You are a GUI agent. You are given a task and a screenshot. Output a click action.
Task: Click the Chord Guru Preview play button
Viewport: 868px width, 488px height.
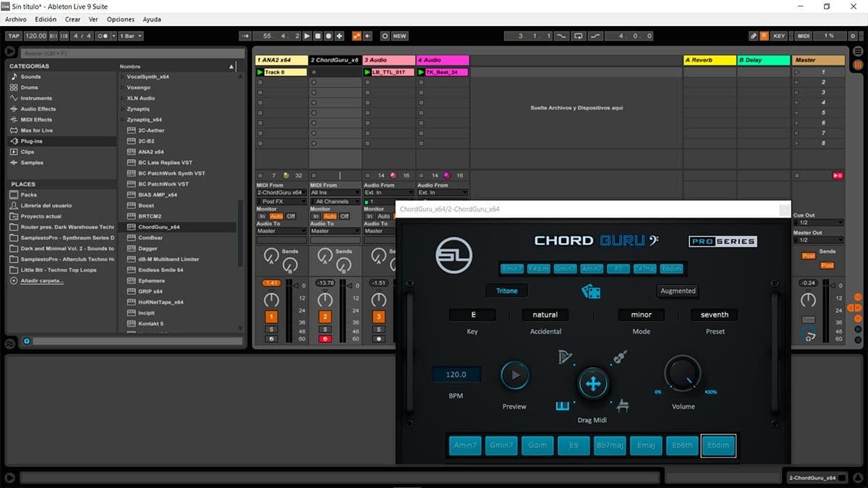pyautogui.click(x=515, y=375)
